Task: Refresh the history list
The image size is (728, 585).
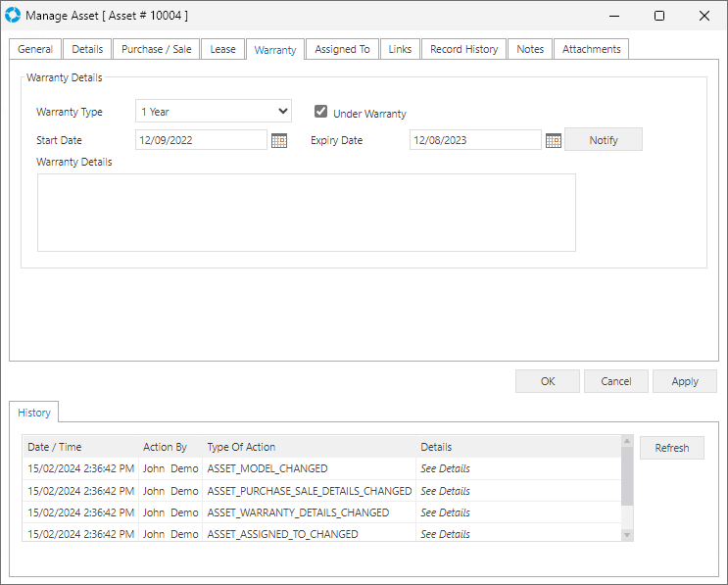Action: [671, 448]
